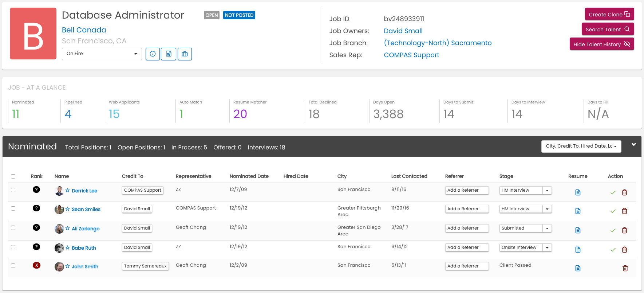Open Babe Ruth candidate profile link

pos(84,248)
